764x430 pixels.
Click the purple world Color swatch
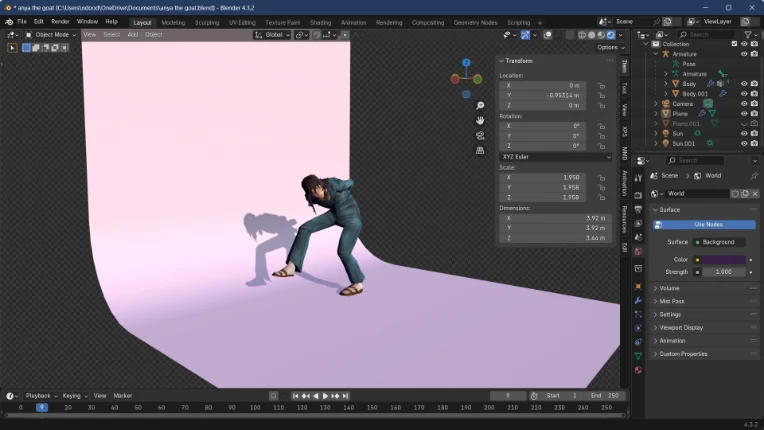tap(724, 260)
